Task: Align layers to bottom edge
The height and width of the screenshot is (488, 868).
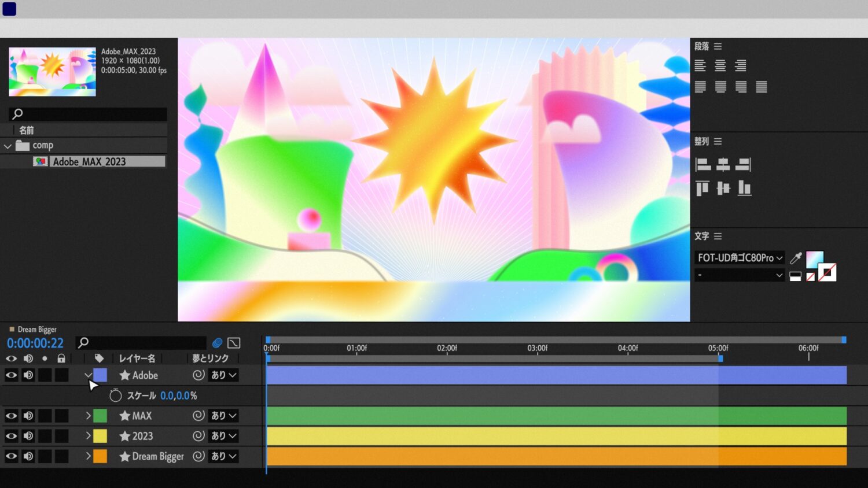Action: pos(745,188)
